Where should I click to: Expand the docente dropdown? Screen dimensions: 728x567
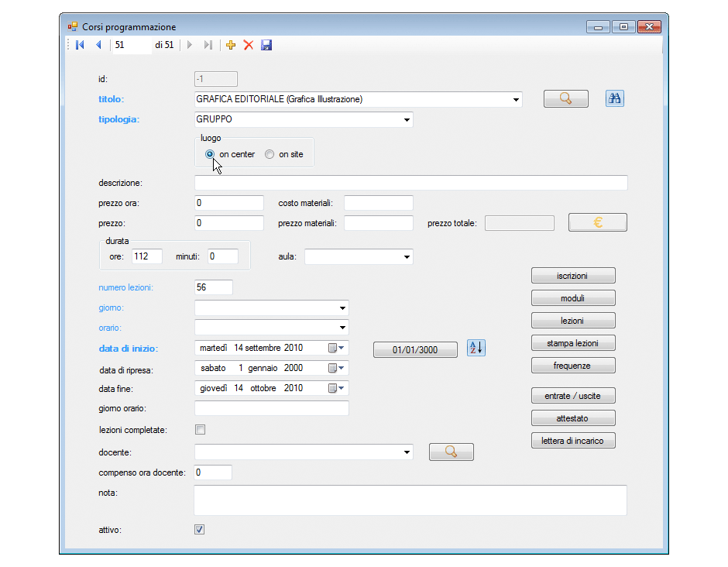[x=407, y=452]
